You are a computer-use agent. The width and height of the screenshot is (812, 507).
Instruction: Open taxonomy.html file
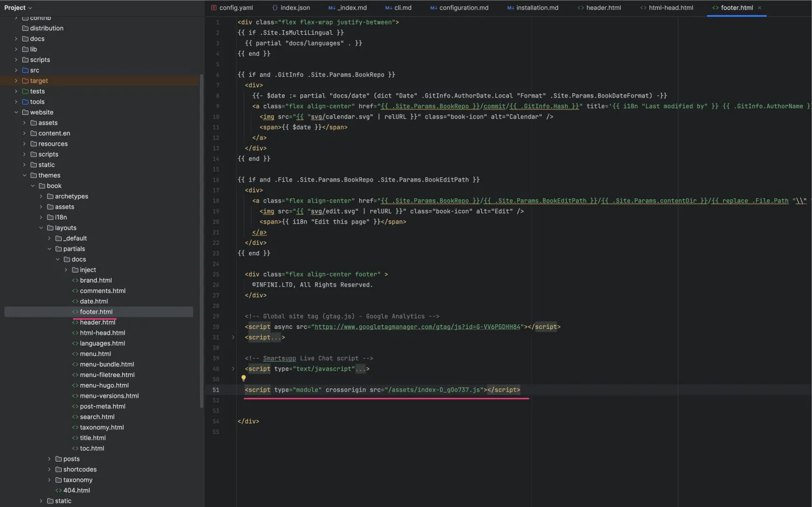pyautogui.click(x=102, y=427)
